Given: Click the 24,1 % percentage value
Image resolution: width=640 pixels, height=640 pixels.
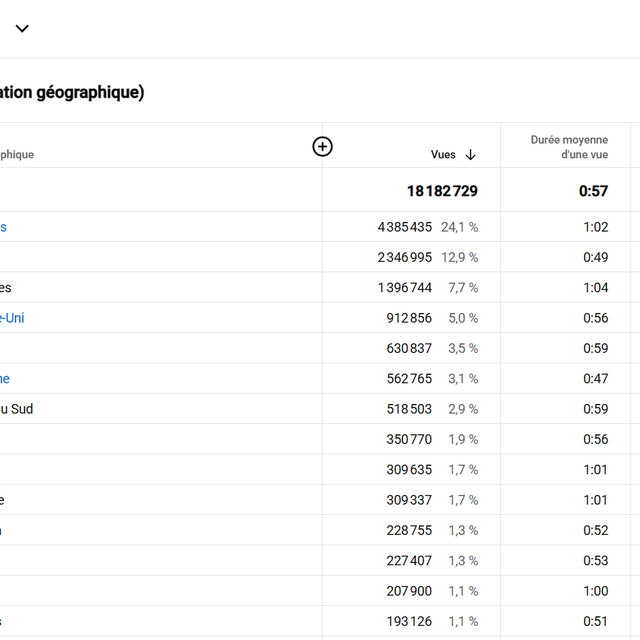Looking at the screenshot, I should (459, 227).
